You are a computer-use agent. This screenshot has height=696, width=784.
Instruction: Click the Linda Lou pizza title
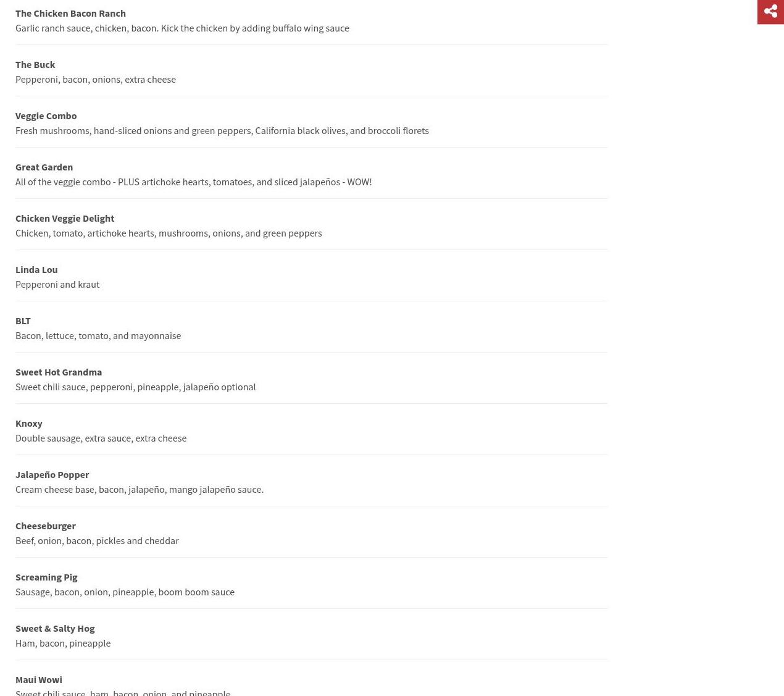click(36, 269)
